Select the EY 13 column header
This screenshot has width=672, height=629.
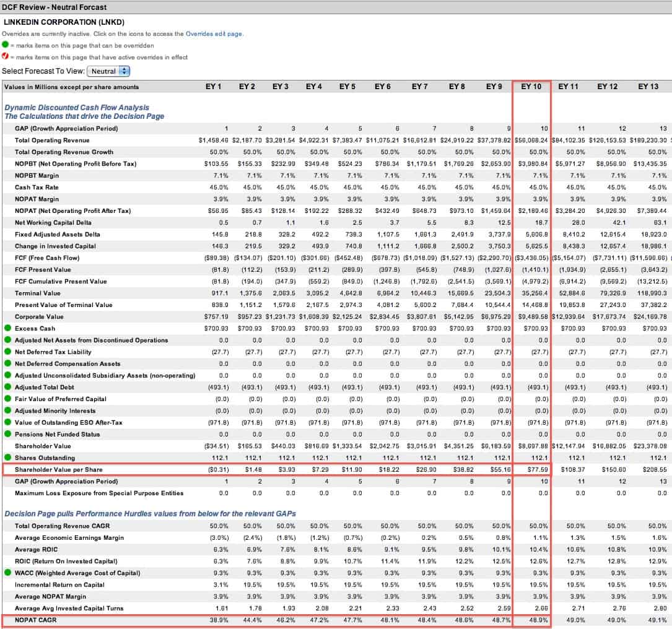(648, 87)
